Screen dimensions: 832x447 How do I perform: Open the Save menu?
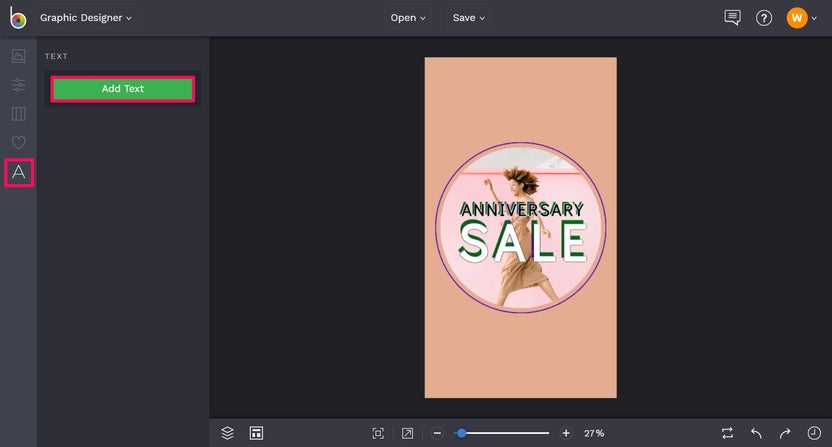(x=469, y=18)
